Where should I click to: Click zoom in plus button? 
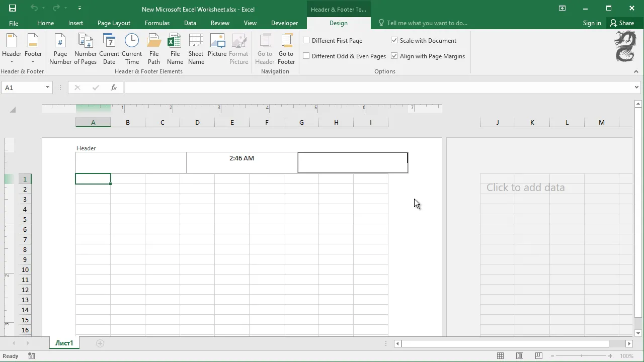coord(610,356)
